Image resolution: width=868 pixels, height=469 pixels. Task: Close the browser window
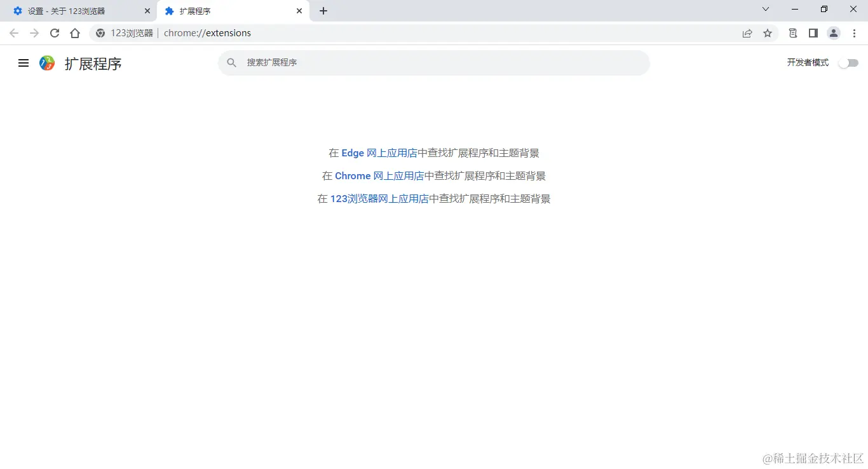[x=853, y=9]
